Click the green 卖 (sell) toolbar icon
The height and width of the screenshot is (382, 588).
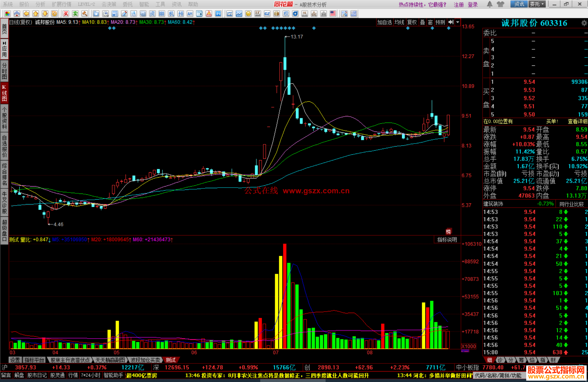point(75,14)
